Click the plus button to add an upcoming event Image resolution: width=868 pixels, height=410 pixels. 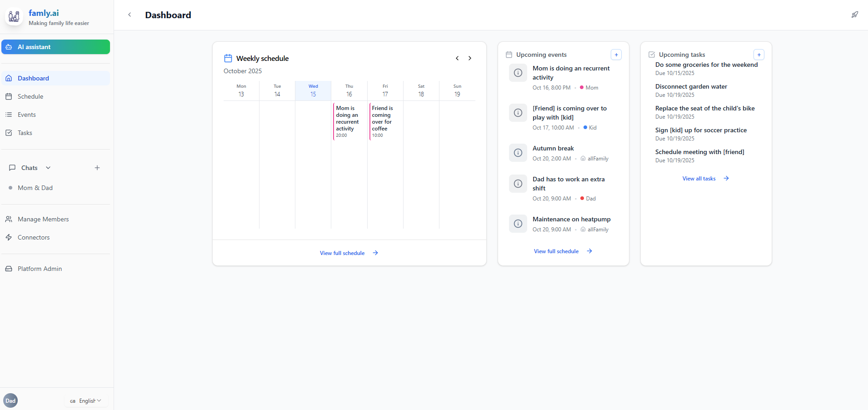(x=616, y=54)
